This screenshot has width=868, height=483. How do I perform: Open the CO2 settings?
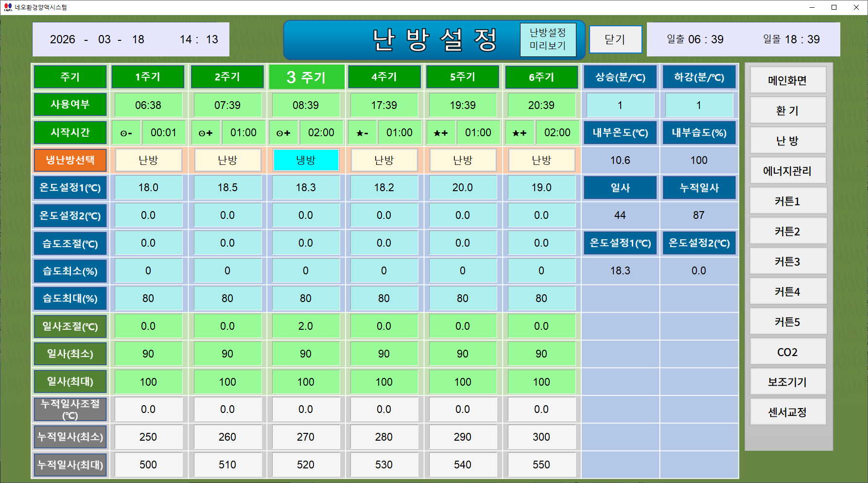788,352
